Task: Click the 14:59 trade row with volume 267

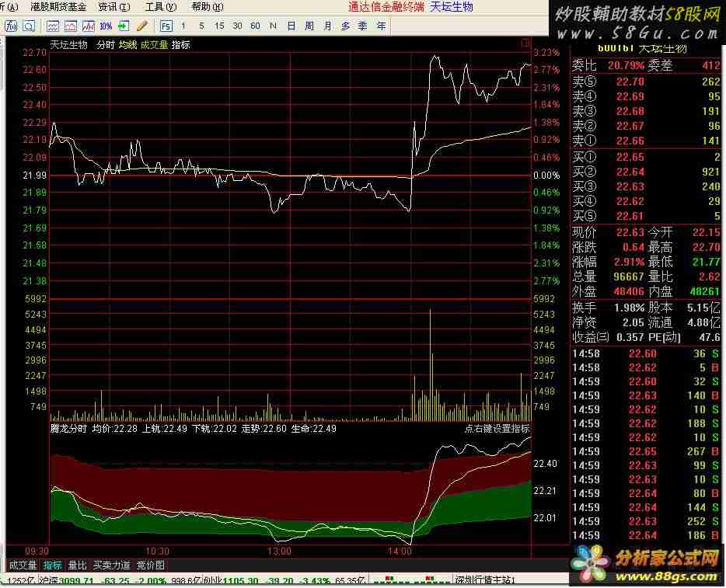Action: 646,451
